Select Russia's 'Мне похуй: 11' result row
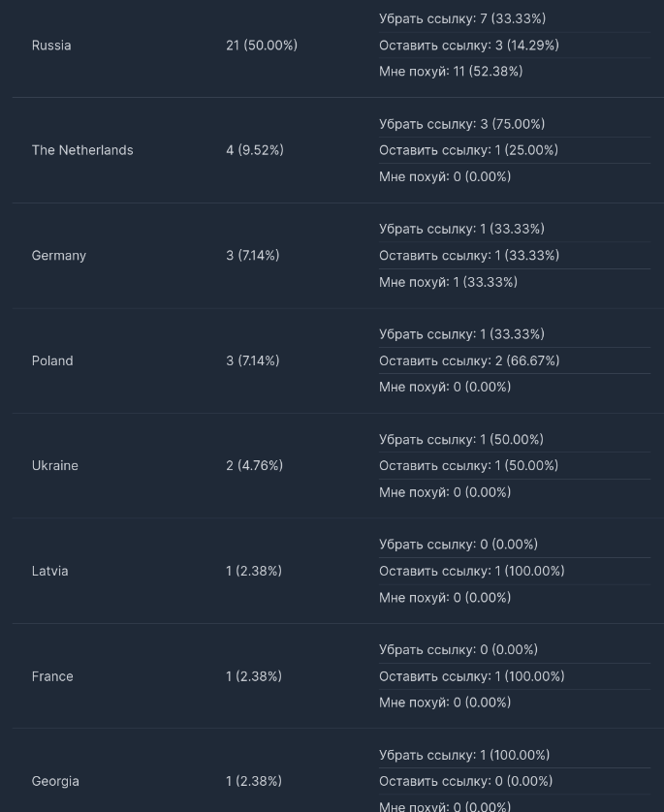Screen dimensions: 664x812 (451, 72)
